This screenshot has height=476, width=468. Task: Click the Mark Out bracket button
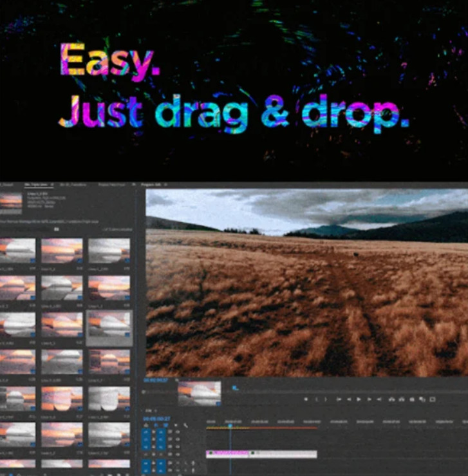pyautogui.click(x=326, y=399)
